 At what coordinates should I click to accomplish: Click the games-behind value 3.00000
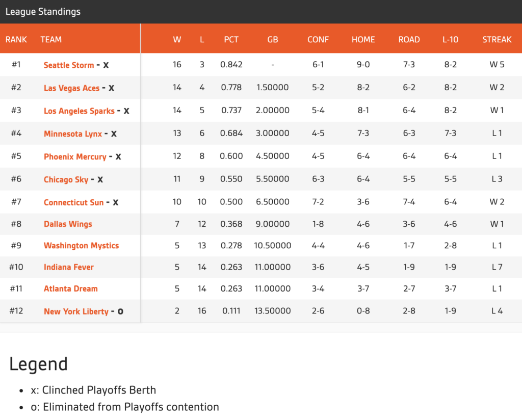272,133
